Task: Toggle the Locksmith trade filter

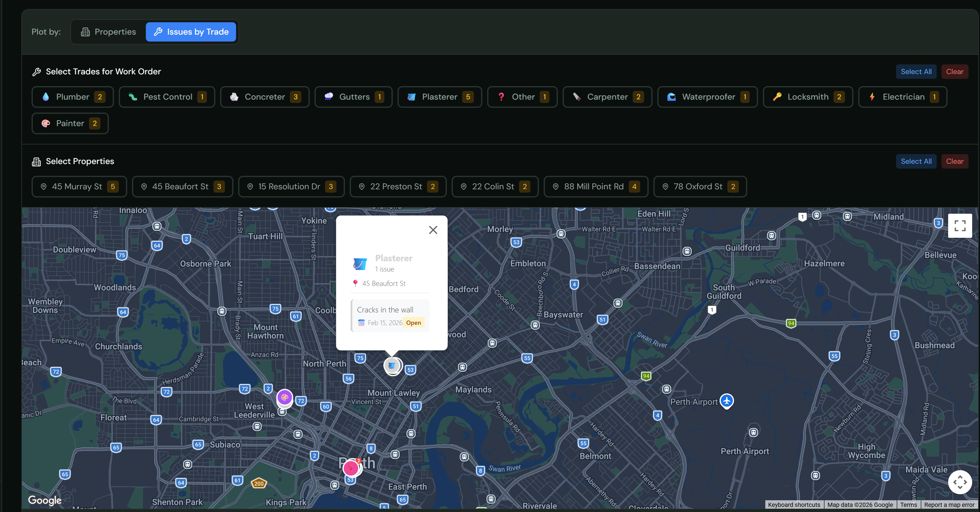Action: [x=808, y=97]
